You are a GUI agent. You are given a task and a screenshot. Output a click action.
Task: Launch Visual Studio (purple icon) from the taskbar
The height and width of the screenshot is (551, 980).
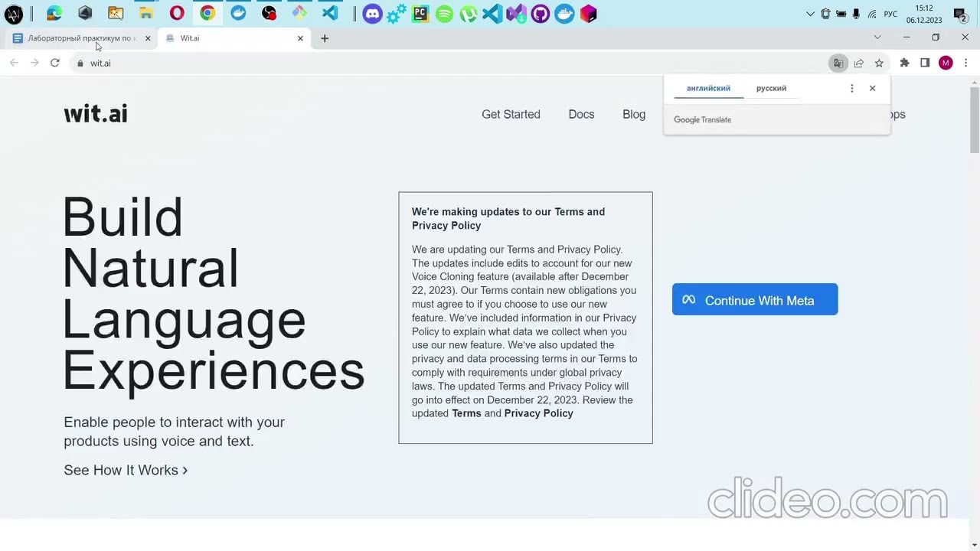[x=516, y=13]
